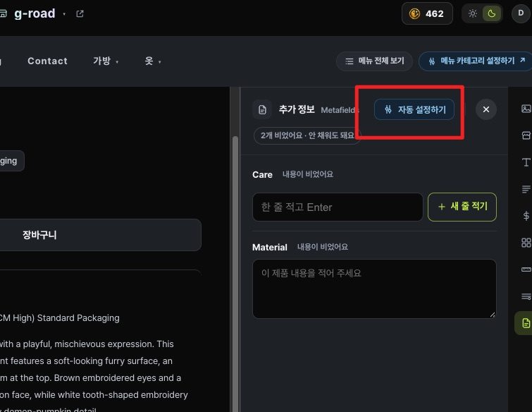
Task: Open g-road store in new tab icon
Action: pos(80,13)
